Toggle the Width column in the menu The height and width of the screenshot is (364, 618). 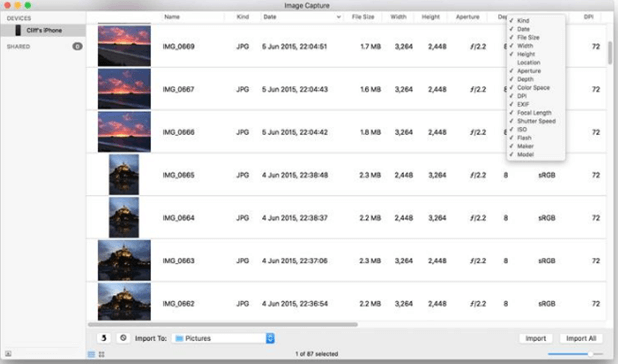(x=536, y=46)
